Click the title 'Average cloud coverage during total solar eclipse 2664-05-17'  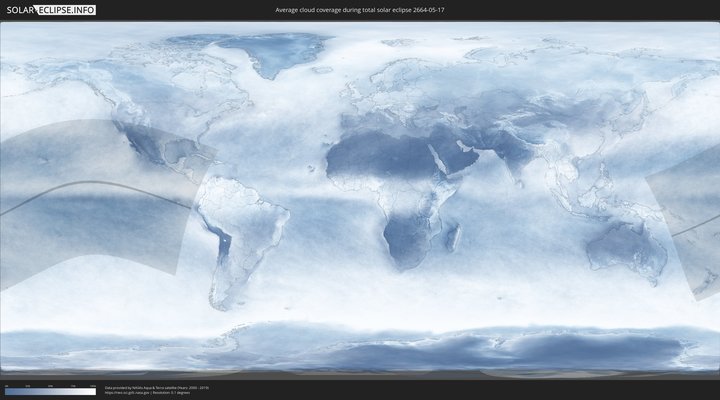click(360, 10)
